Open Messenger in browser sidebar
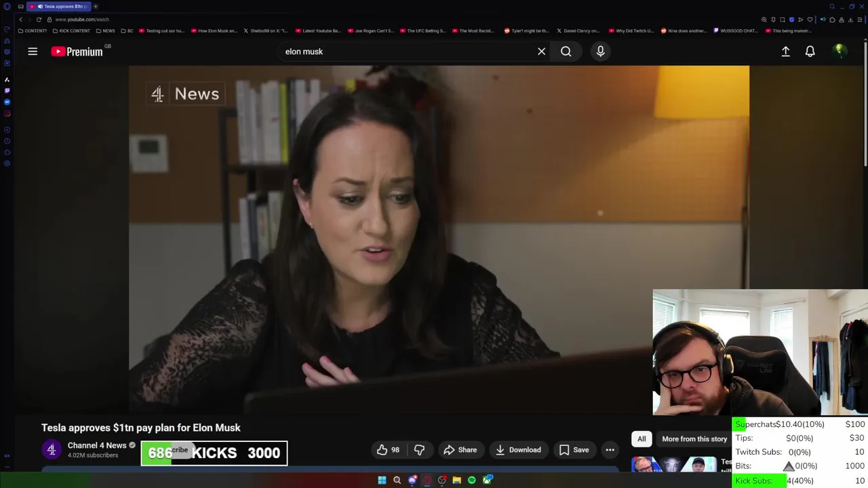Viewport: 868px width, 488px height. click(x=7, y=102)
